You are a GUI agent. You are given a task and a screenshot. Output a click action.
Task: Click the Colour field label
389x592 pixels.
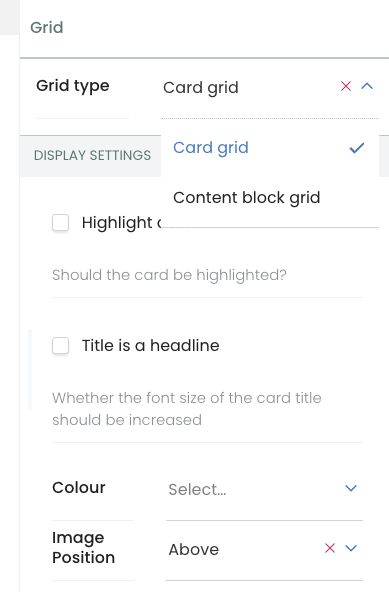[x=79, y=487]
